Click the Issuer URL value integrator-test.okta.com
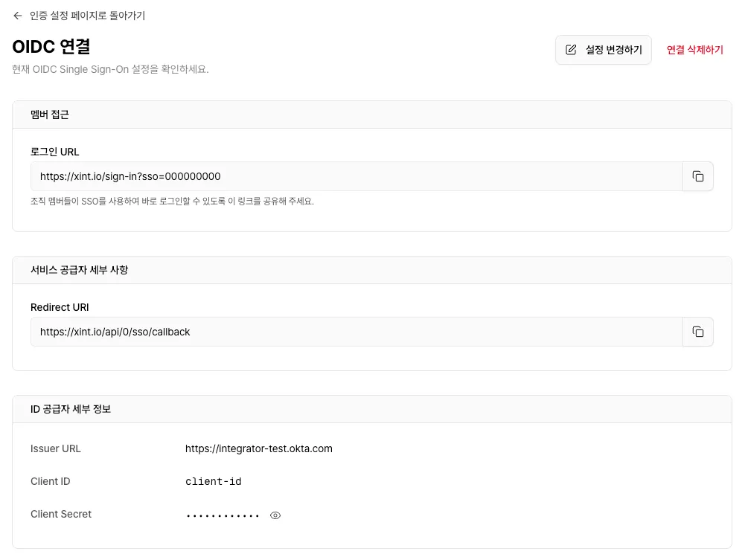 click(259, 448)
